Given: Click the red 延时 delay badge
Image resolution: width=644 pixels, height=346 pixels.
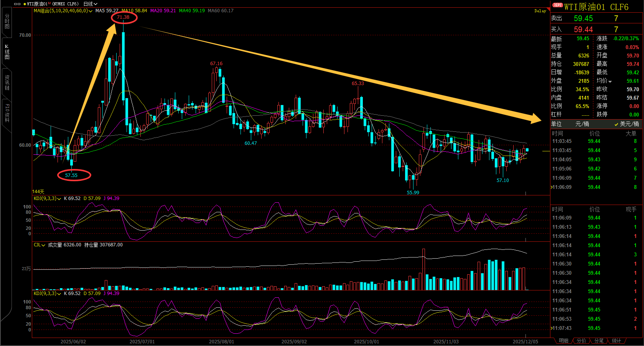Looking at the screenshot, I should click(x=557, y=5).
